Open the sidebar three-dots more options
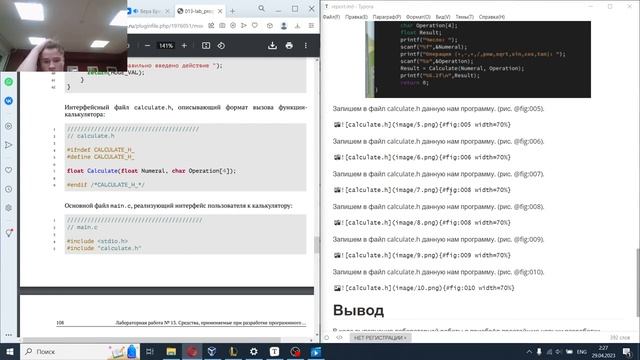640x360 pixels. 9,335
